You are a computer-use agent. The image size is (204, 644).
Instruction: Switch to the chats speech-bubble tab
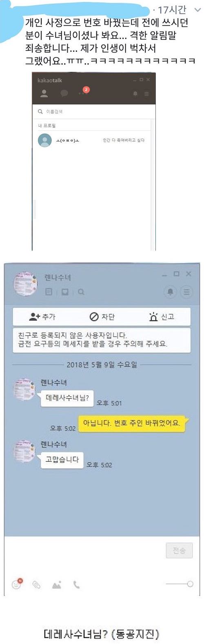pos(64,94)
